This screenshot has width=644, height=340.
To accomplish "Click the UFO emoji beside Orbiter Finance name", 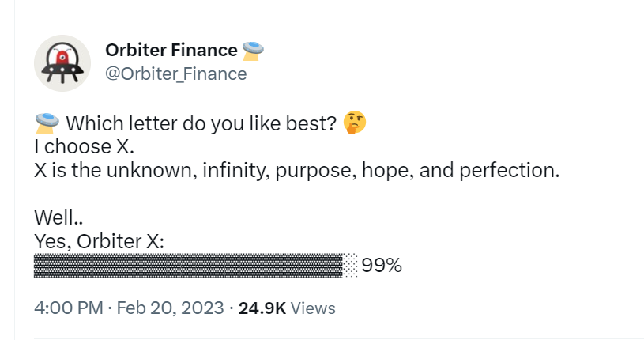I will (x=253, y=51).
